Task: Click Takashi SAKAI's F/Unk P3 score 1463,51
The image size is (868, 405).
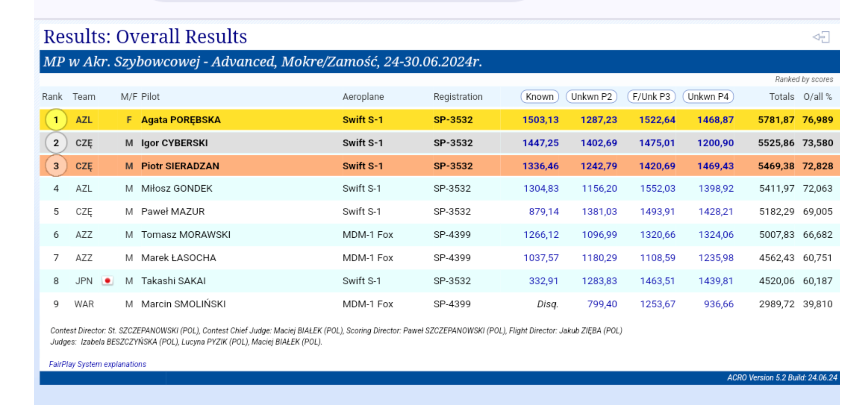Action: pyautogui.click(x=657, y=281)
